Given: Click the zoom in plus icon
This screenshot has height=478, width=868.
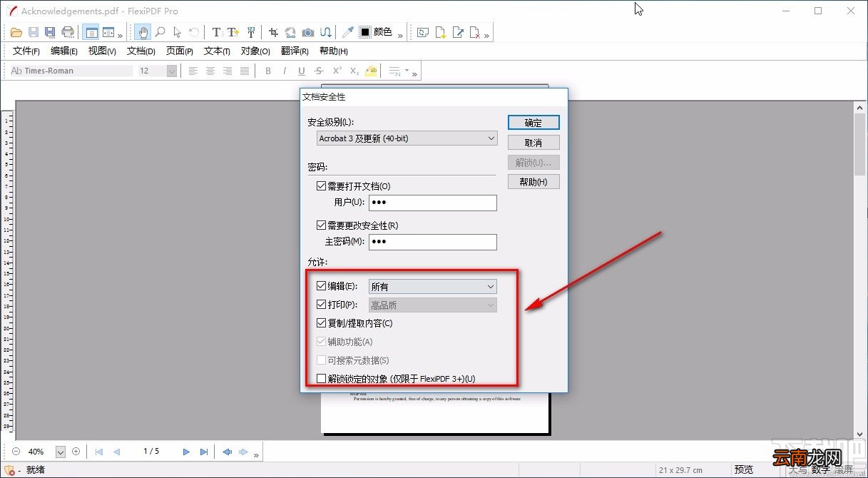Looking at the screenshot, I should tap(76, 452).
